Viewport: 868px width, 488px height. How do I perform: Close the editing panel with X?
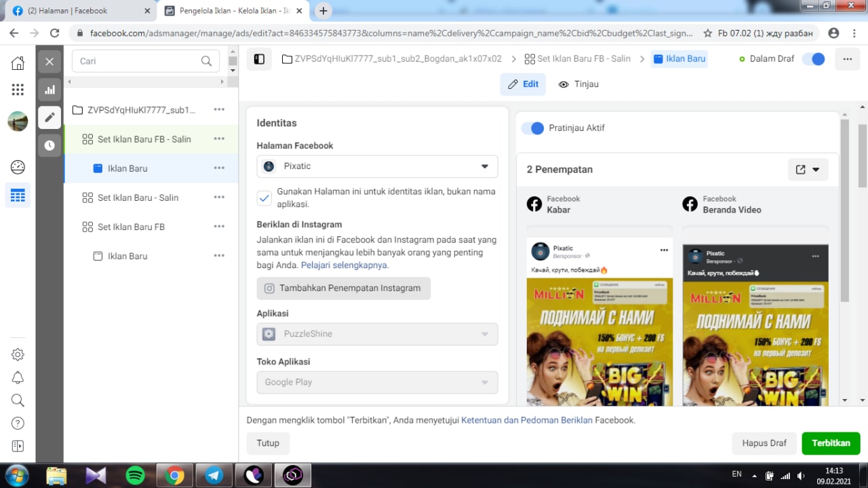pyautogui.click(x=50, y=62)
